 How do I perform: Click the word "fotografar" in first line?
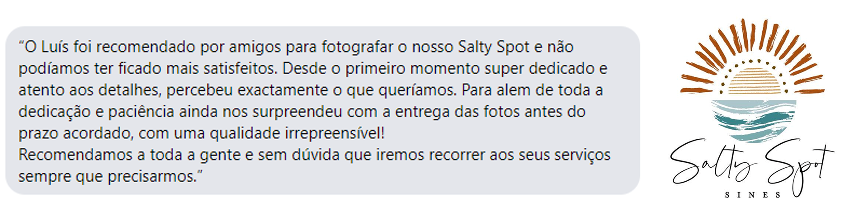click(x=357, y=47)
